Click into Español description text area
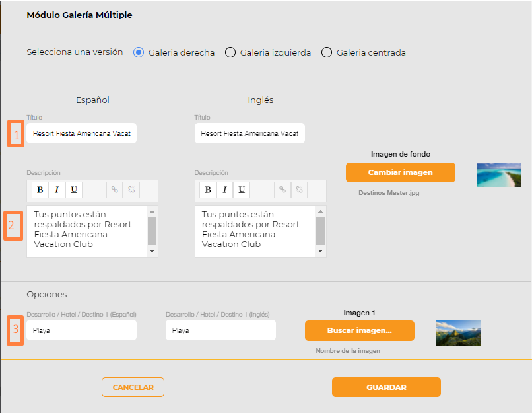532x413 pixels. click(86, 231)
